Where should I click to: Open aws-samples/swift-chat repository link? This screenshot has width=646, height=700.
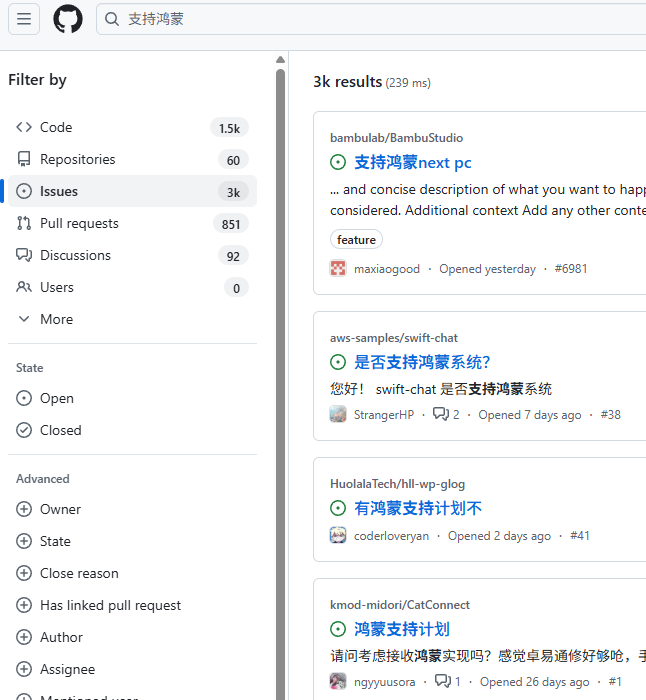click(394, 338)
